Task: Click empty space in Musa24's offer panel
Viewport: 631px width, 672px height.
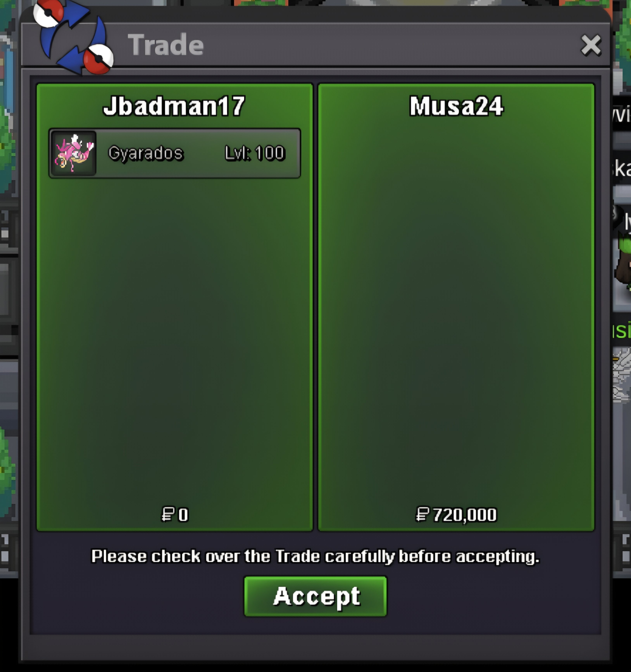Action: point(456,304)
